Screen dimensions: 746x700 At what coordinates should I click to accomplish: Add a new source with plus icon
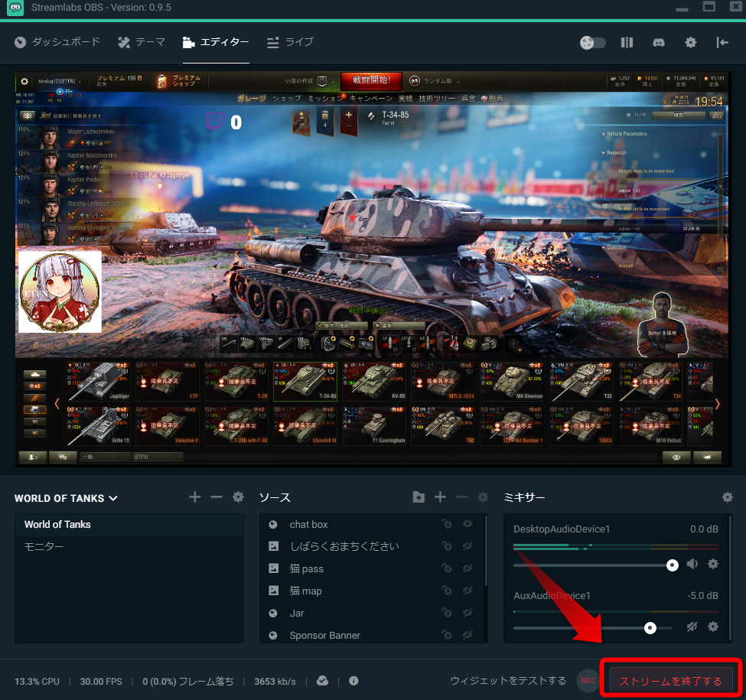440,497
